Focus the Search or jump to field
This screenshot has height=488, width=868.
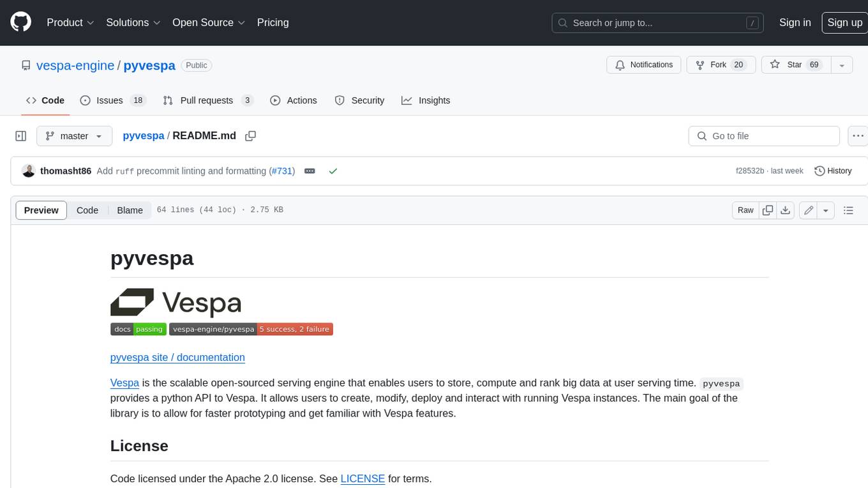point(658,22)
